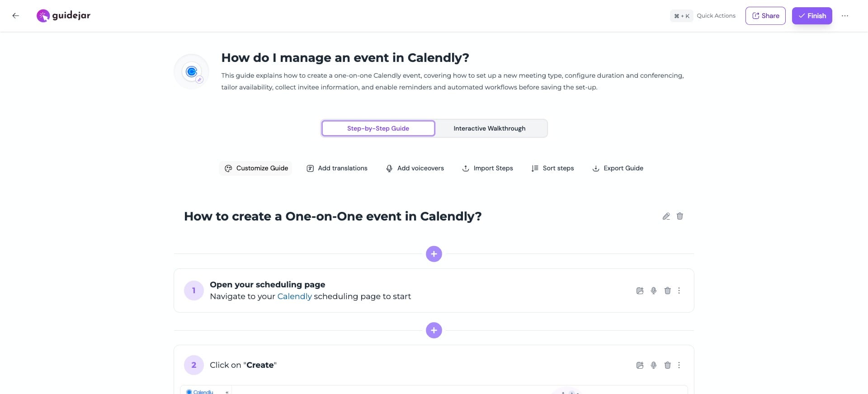868x394 pixels.
Task: Edit the 'How to create a One-on-One event' heading
Action: coord(666,216)
